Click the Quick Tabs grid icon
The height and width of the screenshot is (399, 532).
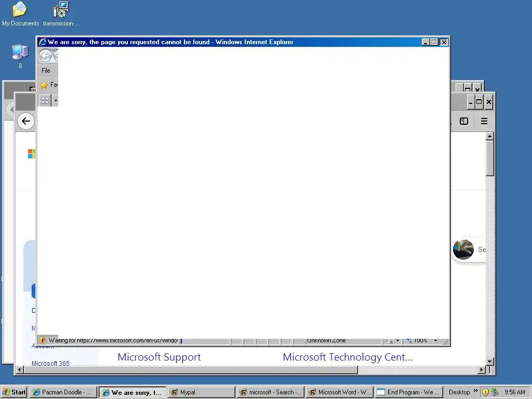point(45,100)
